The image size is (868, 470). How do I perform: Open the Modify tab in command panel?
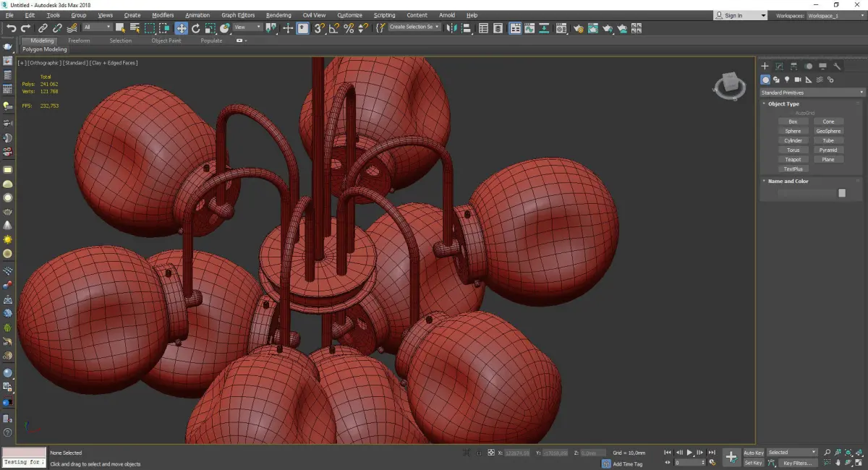coord(779,66)
